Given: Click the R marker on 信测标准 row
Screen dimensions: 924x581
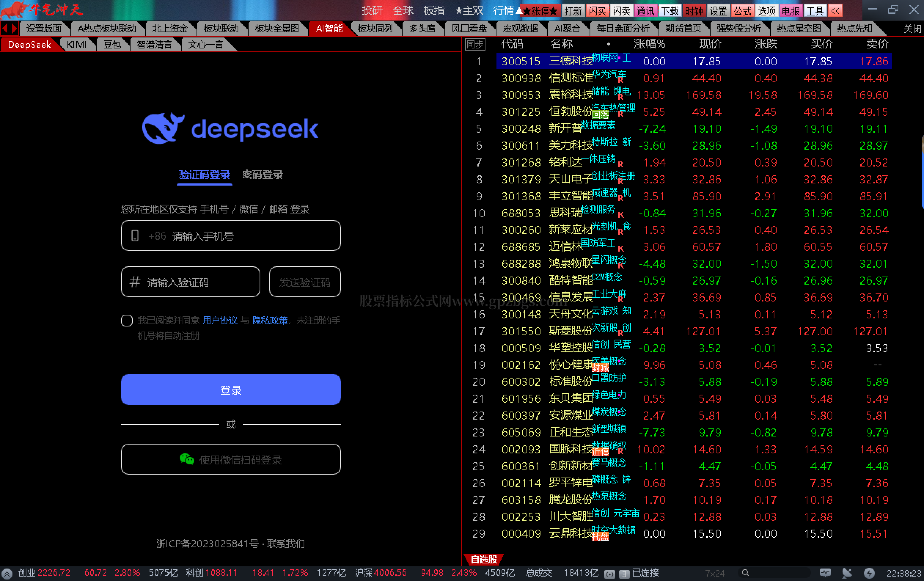Looking at the screenshot, I should coord(620,81).
